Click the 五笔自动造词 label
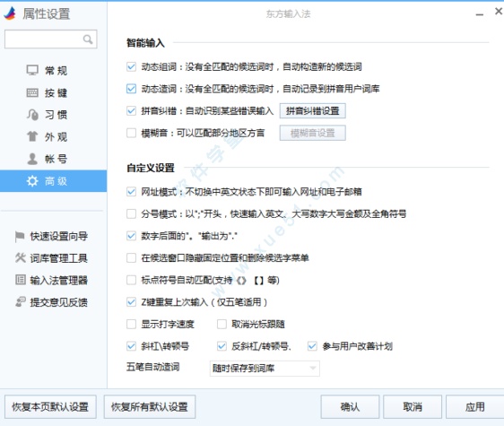 pyautogui.click(x=153, y=367)
